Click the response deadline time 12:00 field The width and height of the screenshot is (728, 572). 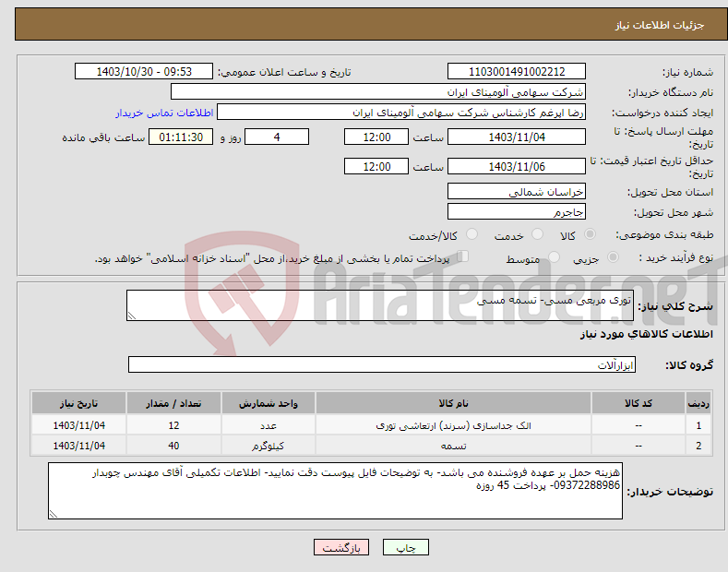coord(376,137)
